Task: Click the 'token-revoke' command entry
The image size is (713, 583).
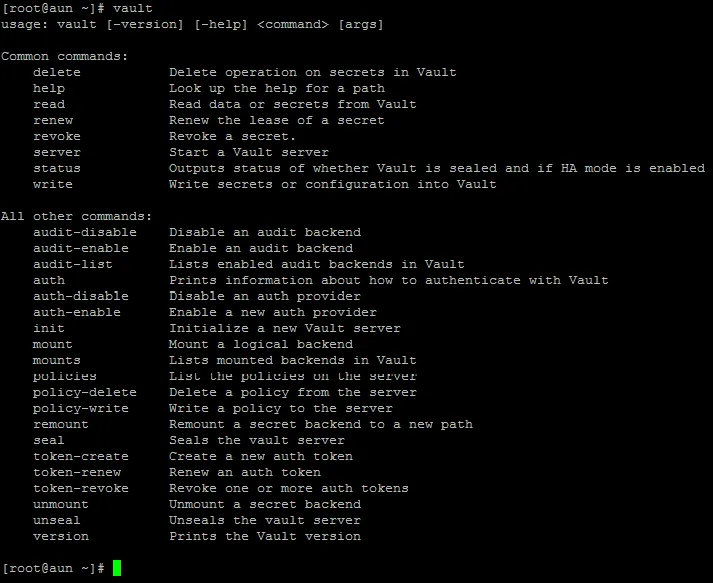Action: (x=80, y=488)
